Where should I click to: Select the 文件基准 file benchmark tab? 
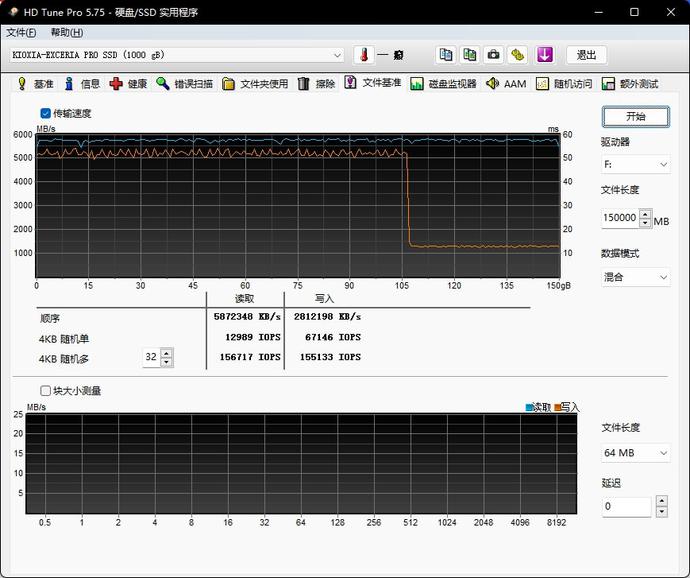[373, 83]
